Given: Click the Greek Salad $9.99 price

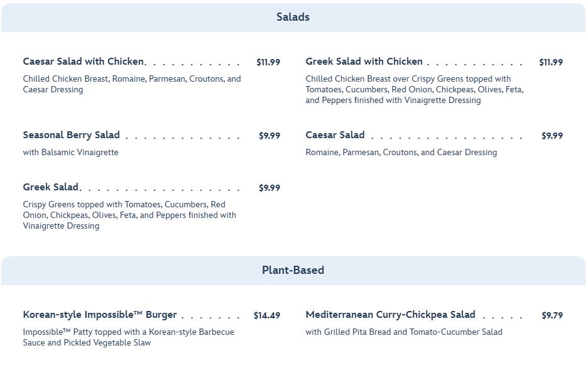Looking at the screenshot, I should pos(269,188).
